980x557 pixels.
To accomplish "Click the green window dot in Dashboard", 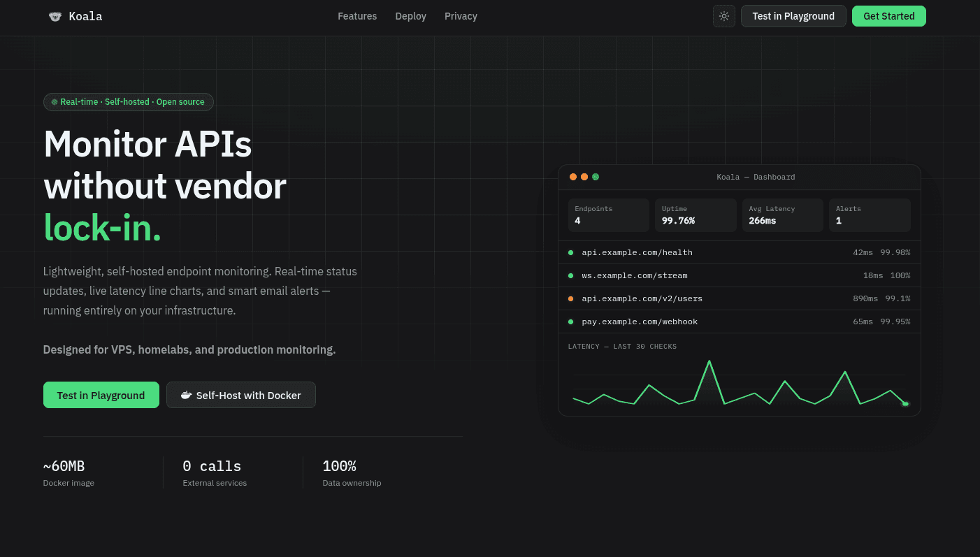I will pos(596,177).
